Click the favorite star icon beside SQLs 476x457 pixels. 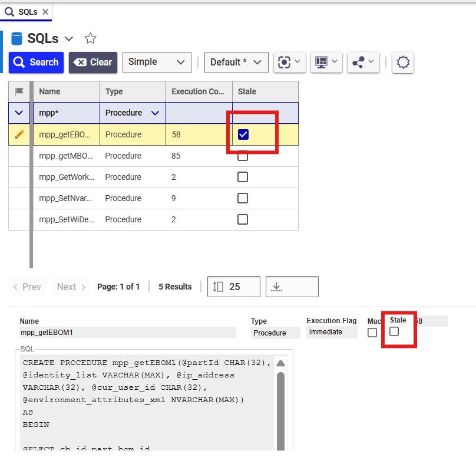[x=90, y=38]
